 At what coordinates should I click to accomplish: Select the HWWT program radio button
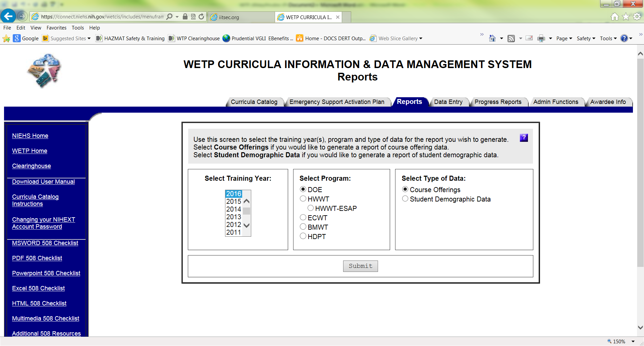tap(303, 199)
